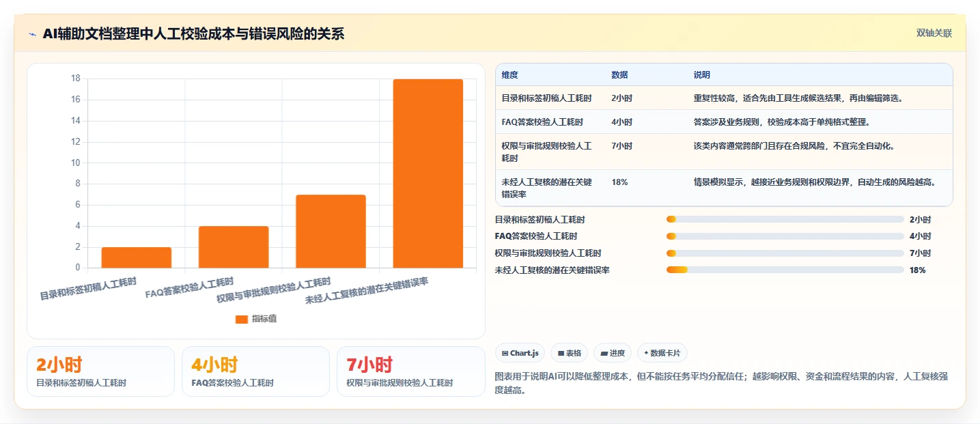Click the 7小时 data card
980x424 pixels.
tap(411, 371)
